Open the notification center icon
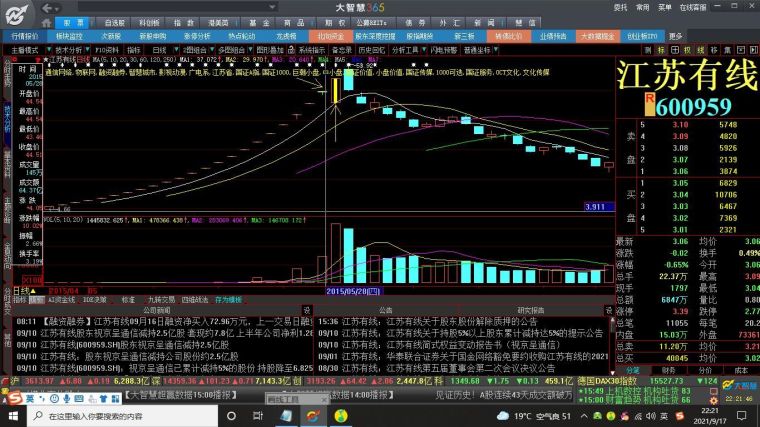The width and height of the screenshot is (760, 427). [742, 416]
